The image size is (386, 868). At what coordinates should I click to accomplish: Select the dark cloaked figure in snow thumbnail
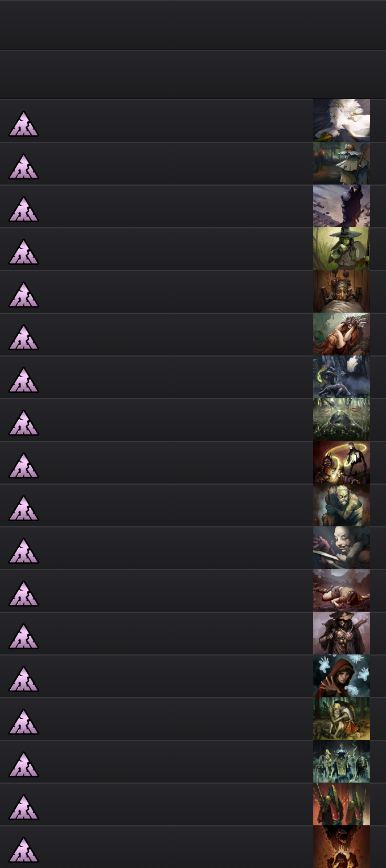pyautogui.click(x=342, y=206)
